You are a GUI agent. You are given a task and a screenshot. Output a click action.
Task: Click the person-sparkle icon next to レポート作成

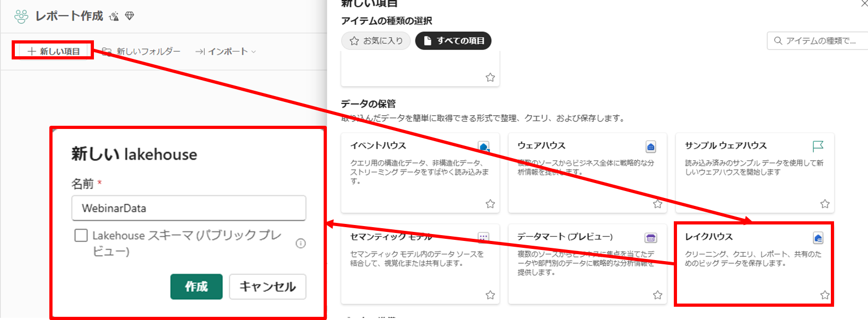pos(114,16)
